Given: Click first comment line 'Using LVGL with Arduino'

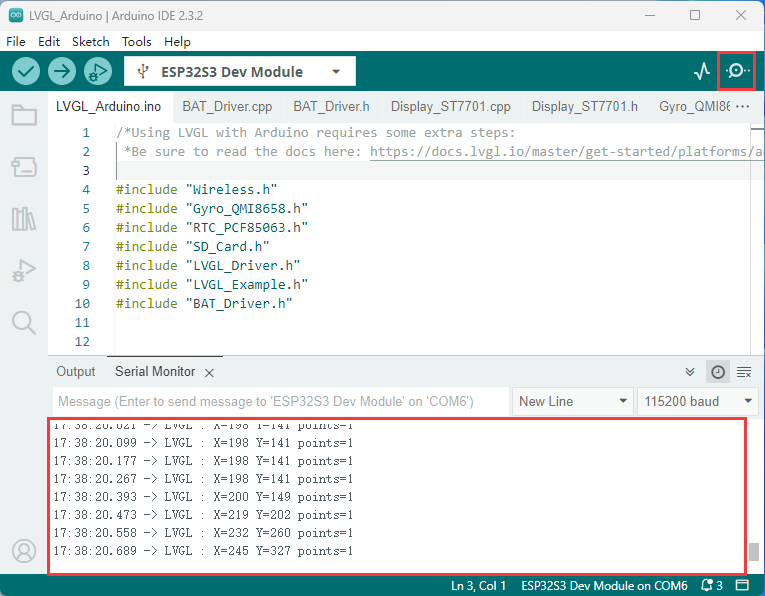Looking at the screenshot, I should click(x=315, y=133).
